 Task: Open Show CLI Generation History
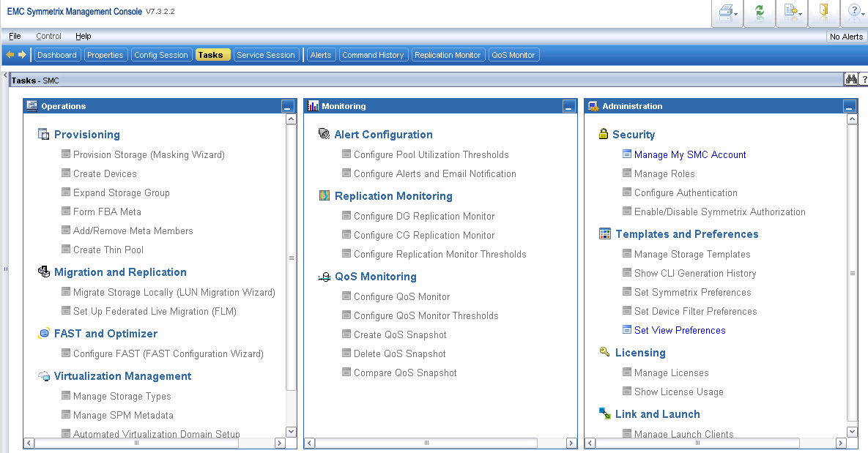(x=695, y=273)
